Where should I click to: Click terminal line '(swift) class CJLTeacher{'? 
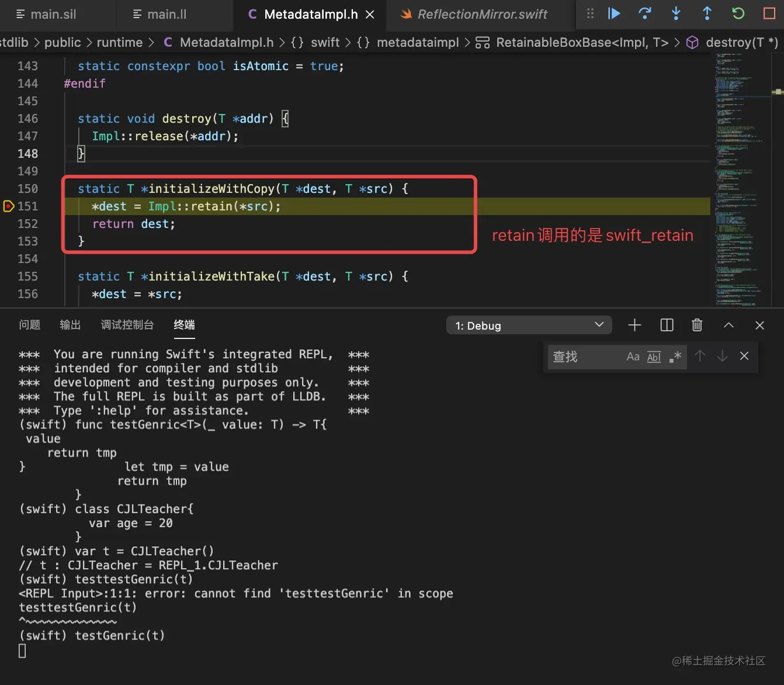pyautogui.click(x=106, y=509)
